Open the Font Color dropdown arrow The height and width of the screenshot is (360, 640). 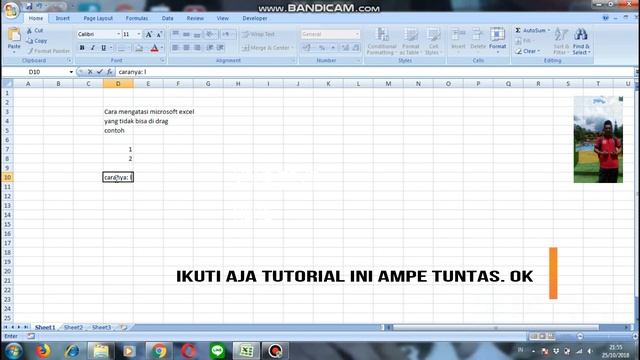coord(162,48)
